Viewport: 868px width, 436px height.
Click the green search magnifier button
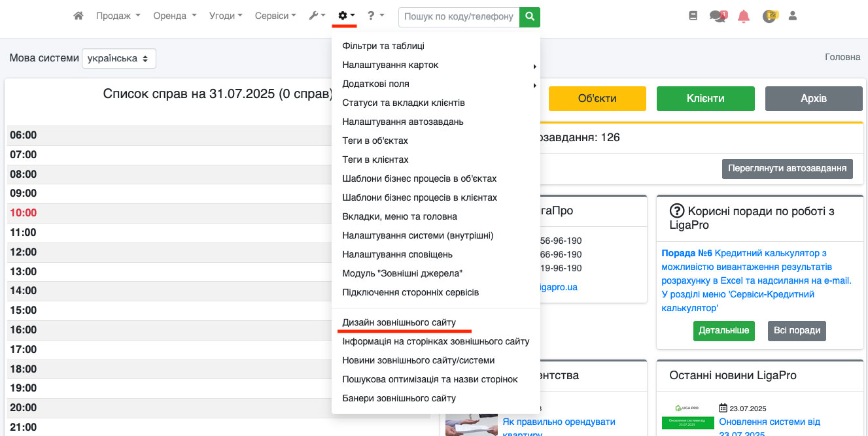coord(530,16)
